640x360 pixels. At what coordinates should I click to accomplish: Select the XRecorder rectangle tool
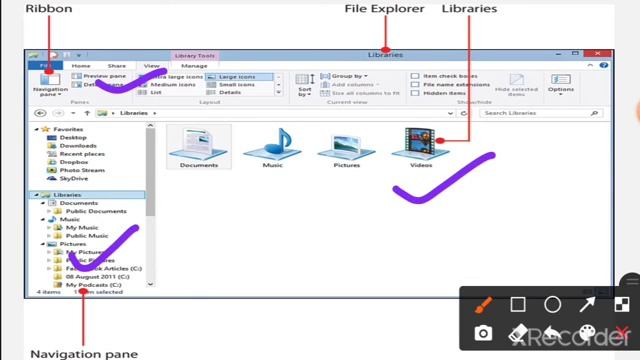click(x=518, y=304)
